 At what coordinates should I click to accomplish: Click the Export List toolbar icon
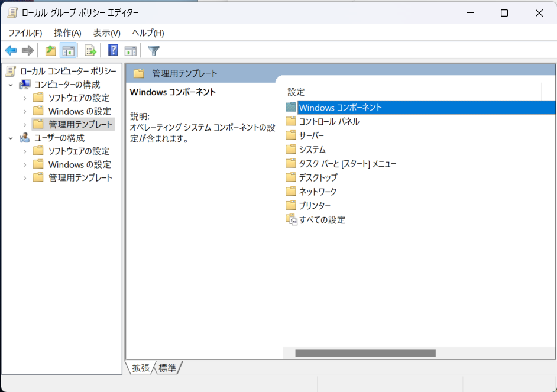90,50
